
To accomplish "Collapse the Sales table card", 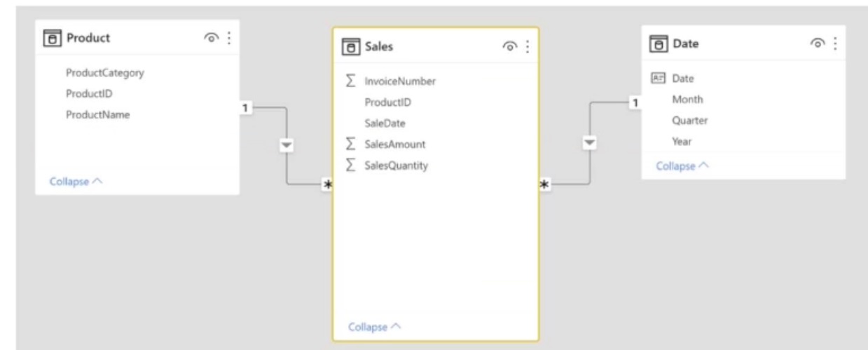I will [375, 327].
